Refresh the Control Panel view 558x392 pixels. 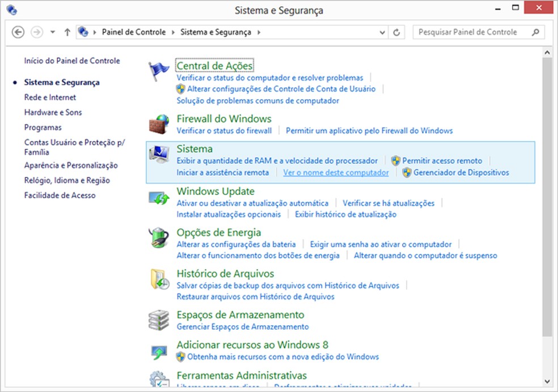coord(396,32)
